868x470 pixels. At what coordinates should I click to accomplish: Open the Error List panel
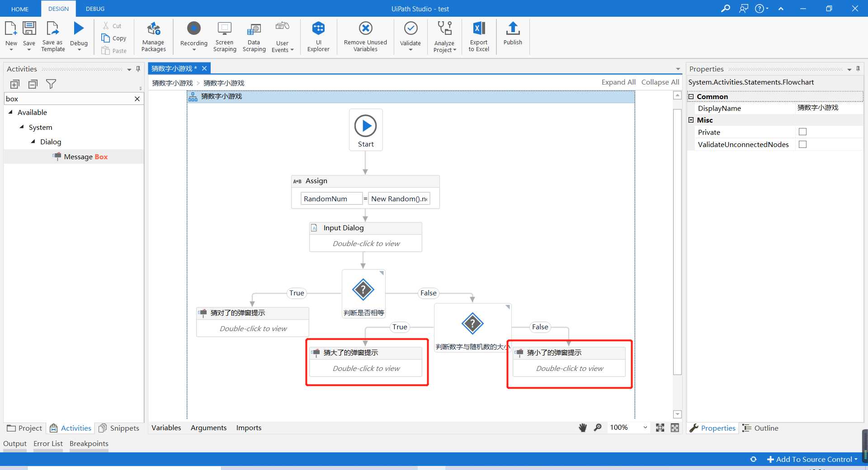48,444
